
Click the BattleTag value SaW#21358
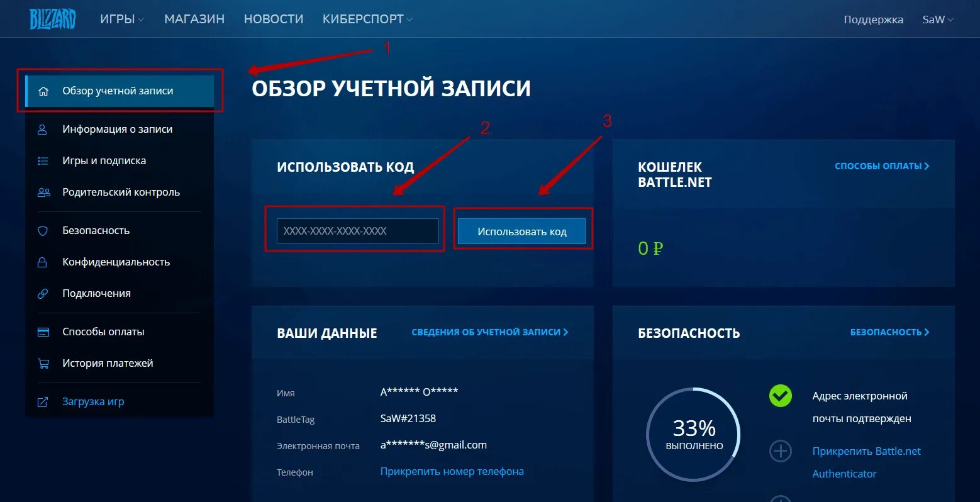pyautogui.click(x=408, y=418)
